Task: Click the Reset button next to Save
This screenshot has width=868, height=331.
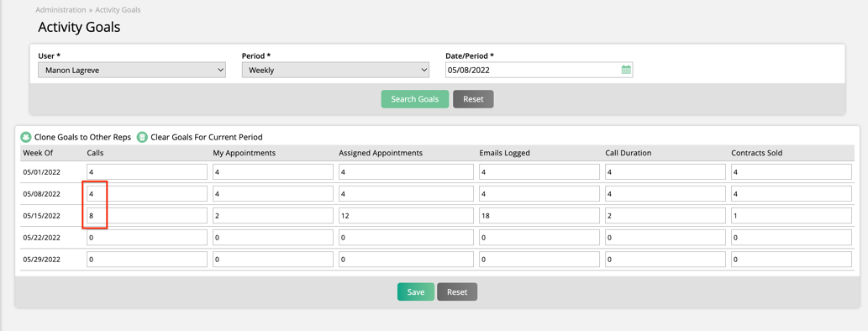Action: point(457,292)
